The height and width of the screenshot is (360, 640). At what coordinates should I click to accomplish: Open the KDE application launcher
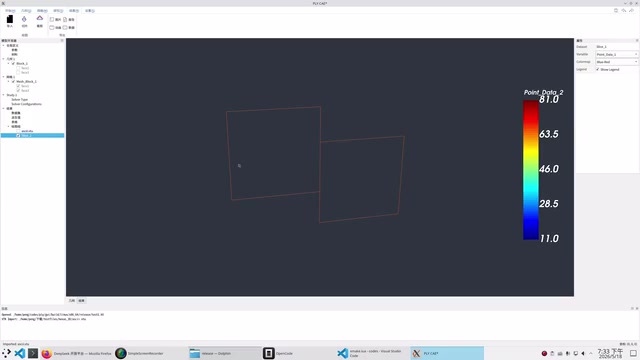coord(6,353)
